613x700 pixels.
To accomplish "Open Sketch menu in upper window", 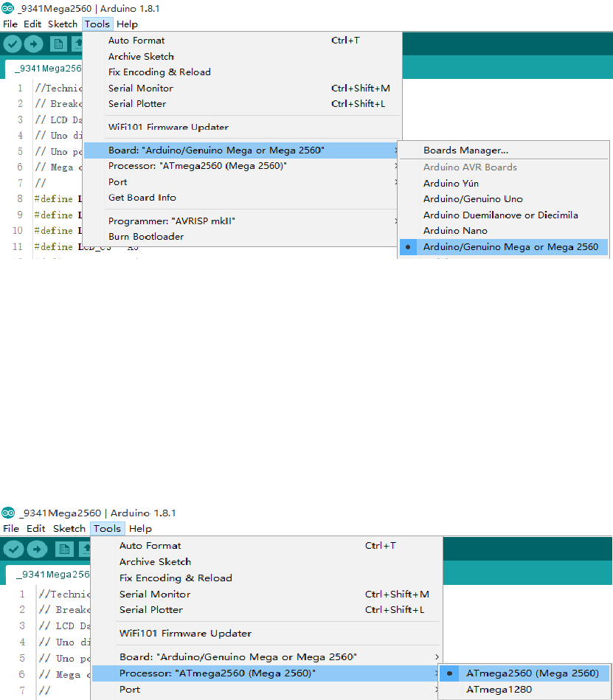I will tap(63, 24).
